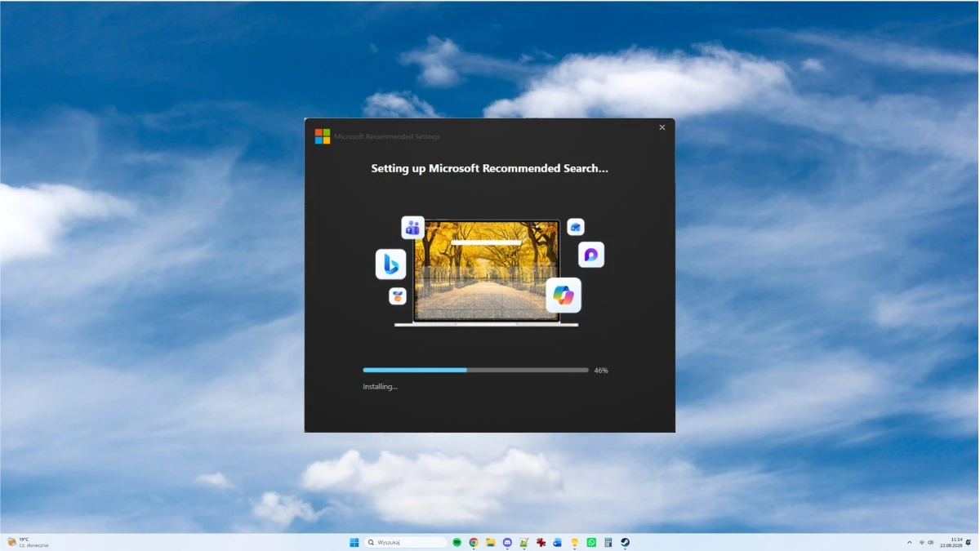The width and height of the screenshot is (980, 551).
Task: Open the green chart app on taskbar
Action: [524, 542]
